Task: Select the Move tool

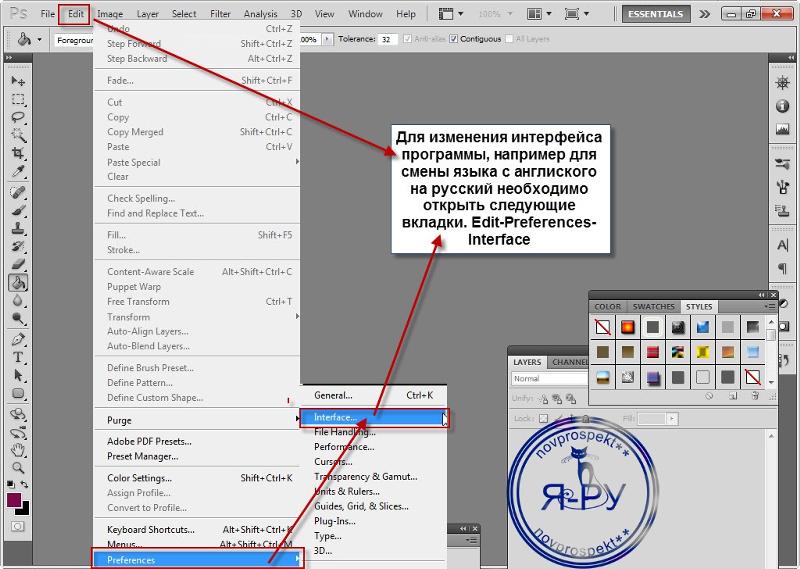Action: tap(18, 81)
